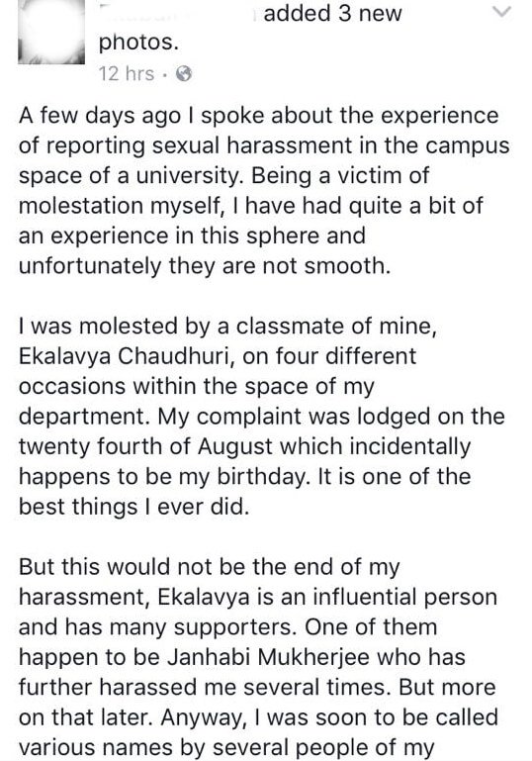Click the line "unfortunately they are not smooth."

pos(205,266)
